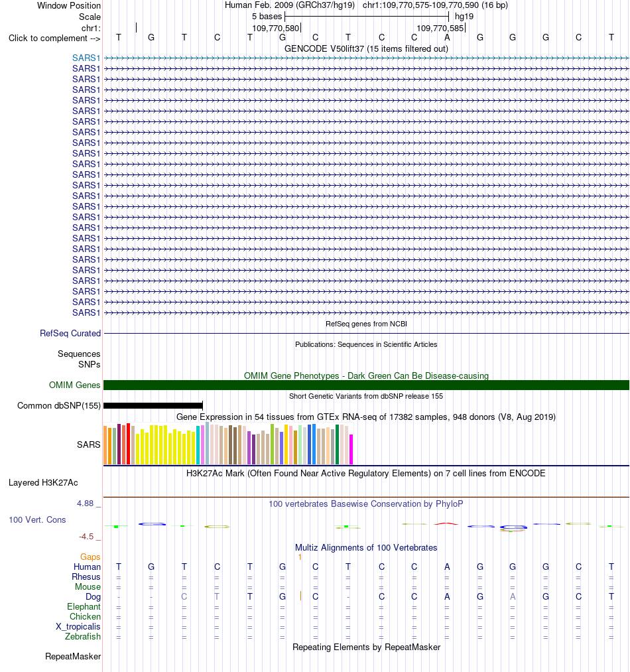Click the OMIM Gene Phenotypes track title
Viewport: 630px width, 672px height.
366,376
